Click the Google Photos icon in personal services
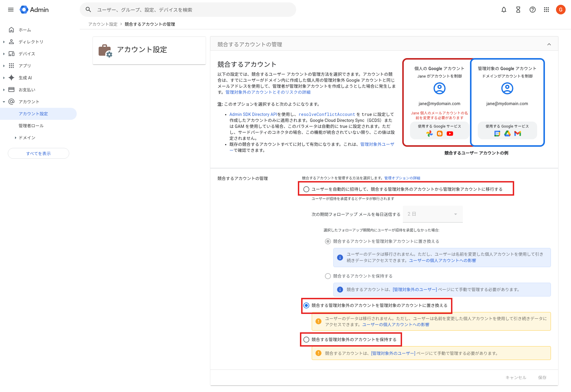Screen dimensions: 571x392 pos(430,134)
